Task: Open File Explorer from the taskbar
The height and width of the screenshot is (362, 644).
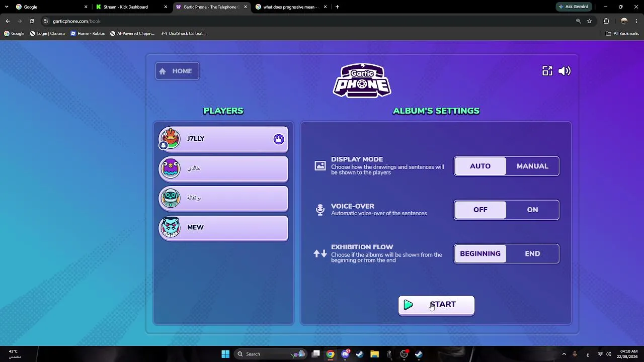Action: tap(374, 354)
